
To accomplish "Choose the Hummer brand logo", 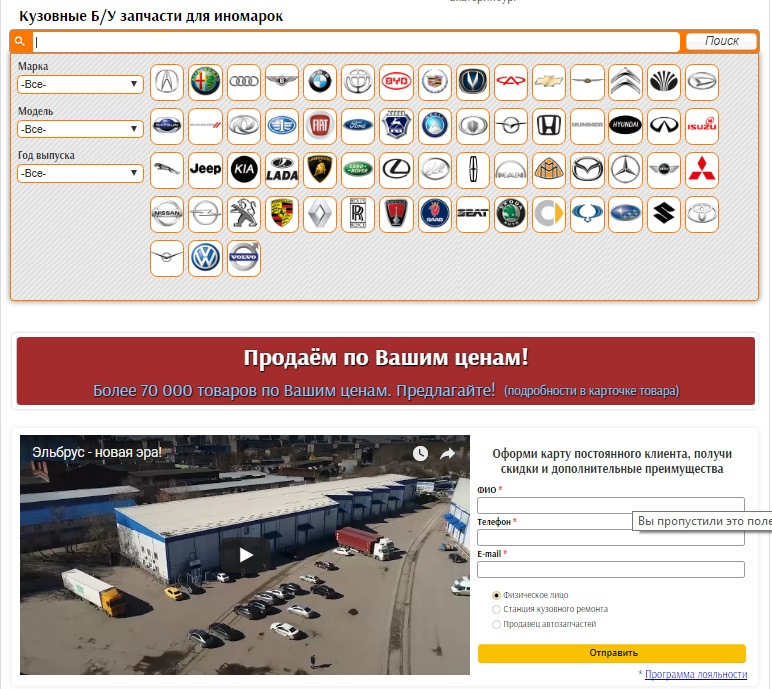I will point(587,126).
